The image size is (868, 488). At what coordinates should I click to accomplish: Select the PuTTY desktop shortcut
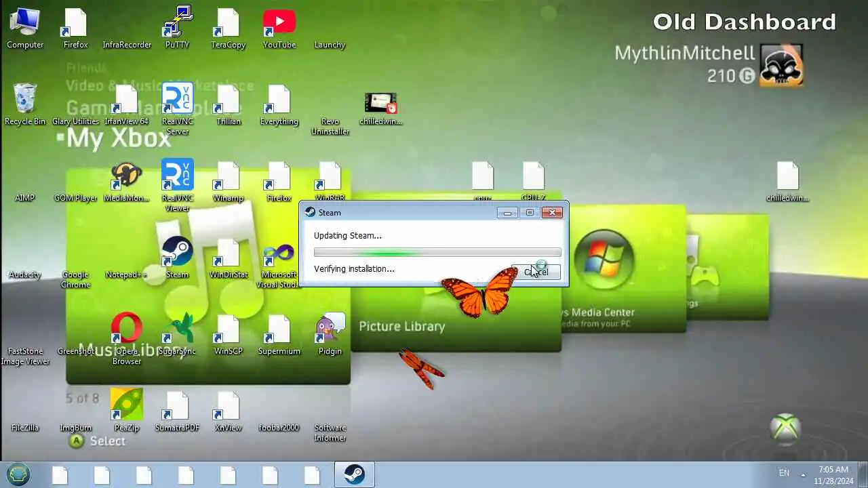coord(178,23)
